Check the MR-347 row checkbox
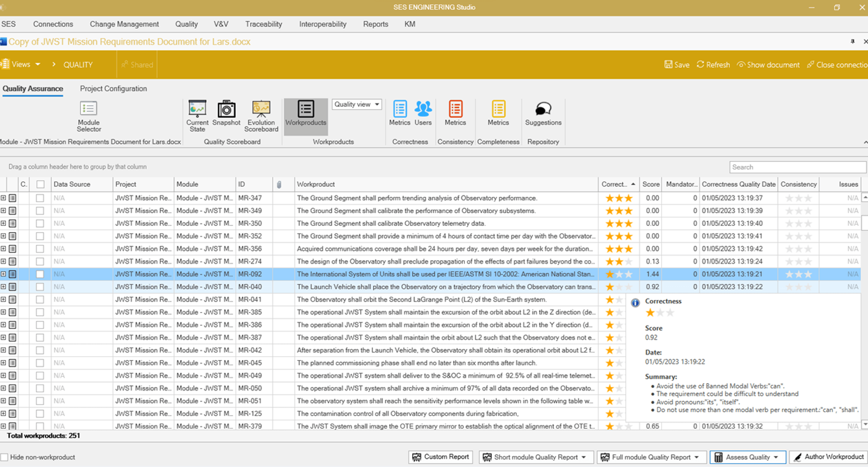 pyautogui.click(x=40, y=198)
